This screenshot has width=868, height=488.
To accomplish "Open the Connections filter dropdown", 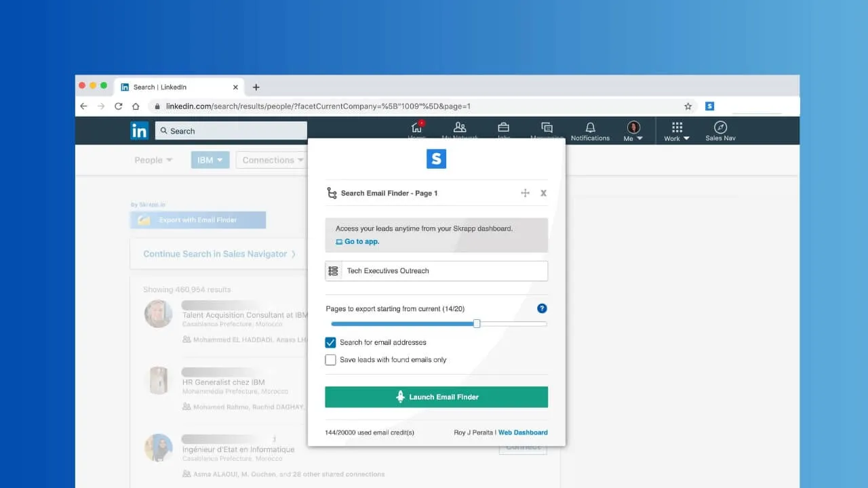I will click(x=272, y=160).
